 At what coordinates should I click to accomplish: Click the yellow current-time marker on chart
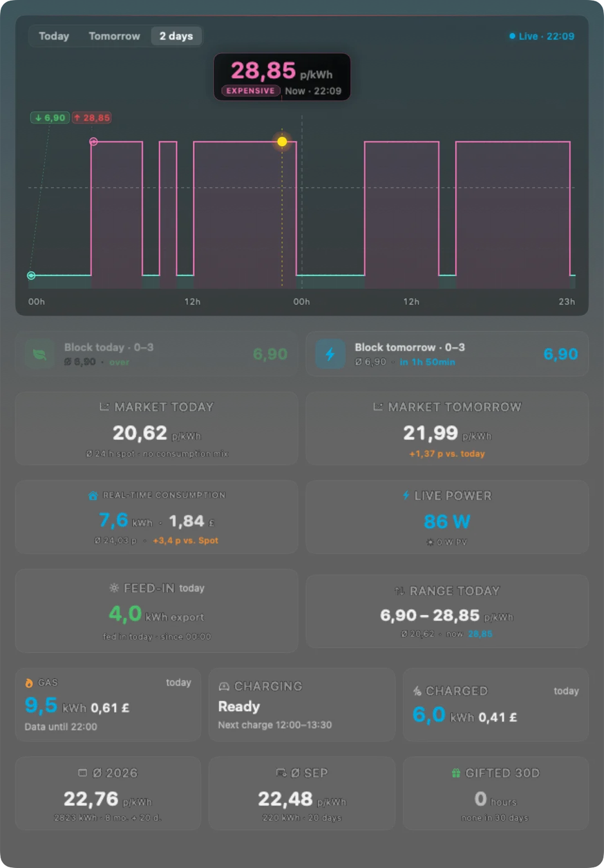click(282, 141)
